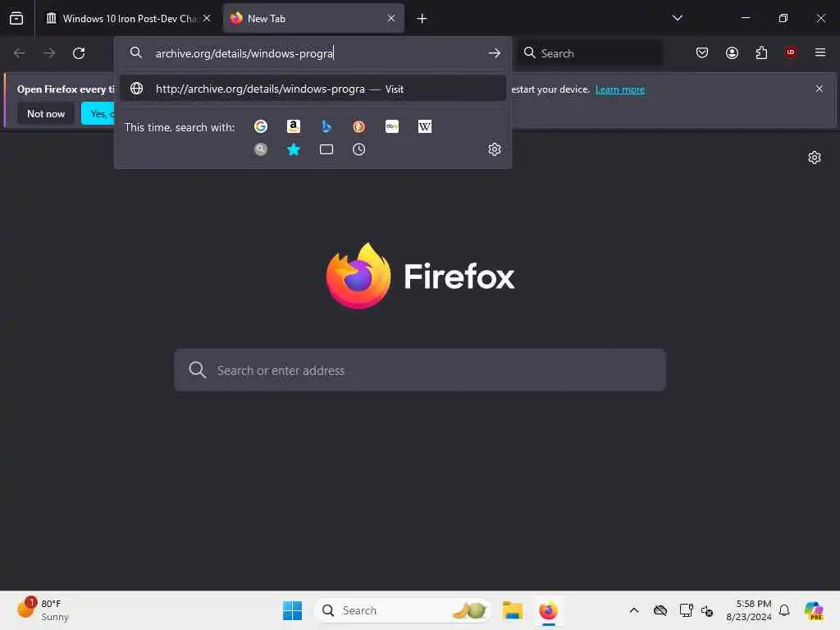840x630 pixels.
Task: Open Firefox View in the tab bar
Action: [16, 18]
